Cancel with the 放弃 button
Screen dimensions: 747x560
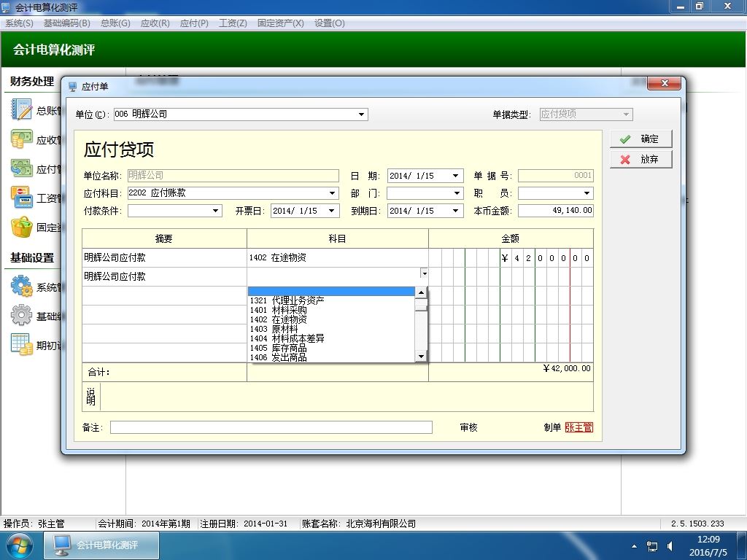(640, 159)
